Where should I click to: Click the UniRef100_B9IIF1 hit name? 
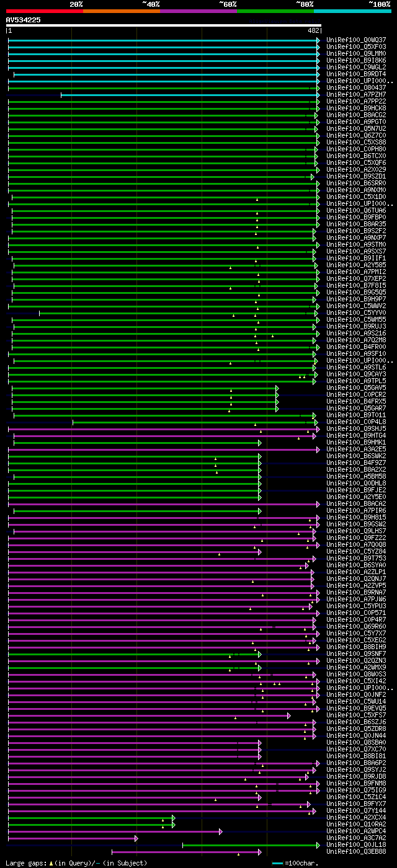point(356,258)
